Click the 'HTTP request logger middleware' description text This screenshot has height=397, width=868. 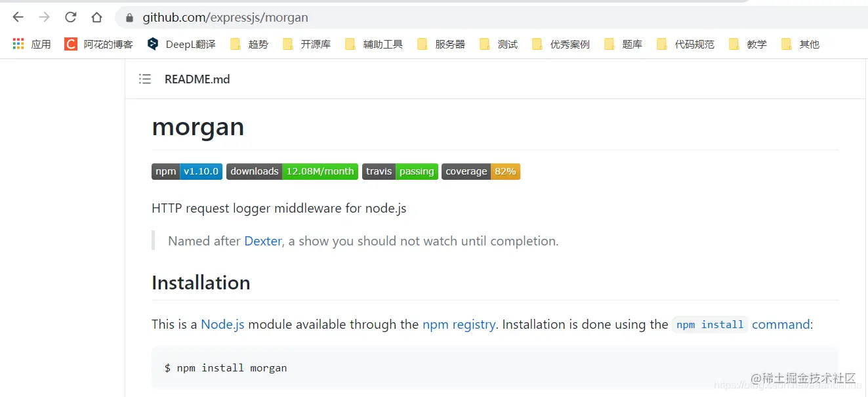(279, 209)
